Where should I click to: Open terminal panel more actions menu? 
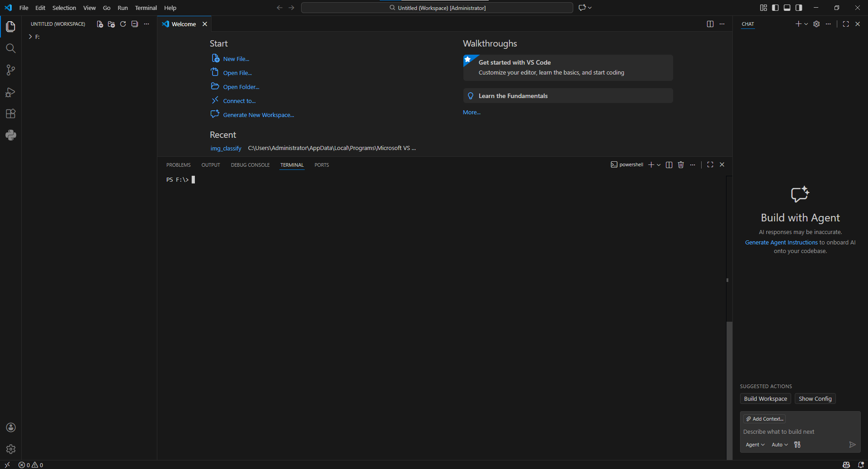[x=693, y=165]
